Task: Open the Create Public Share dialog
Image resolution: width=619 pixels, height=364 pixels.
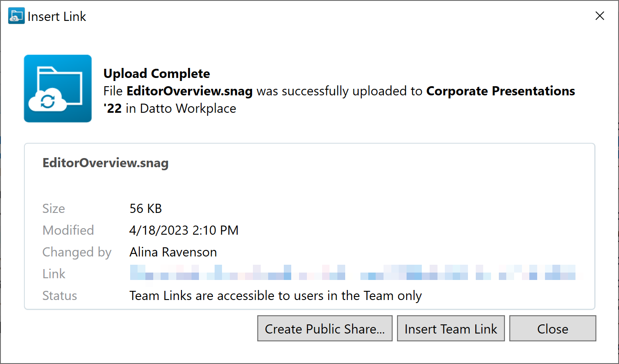Action: 325,329
